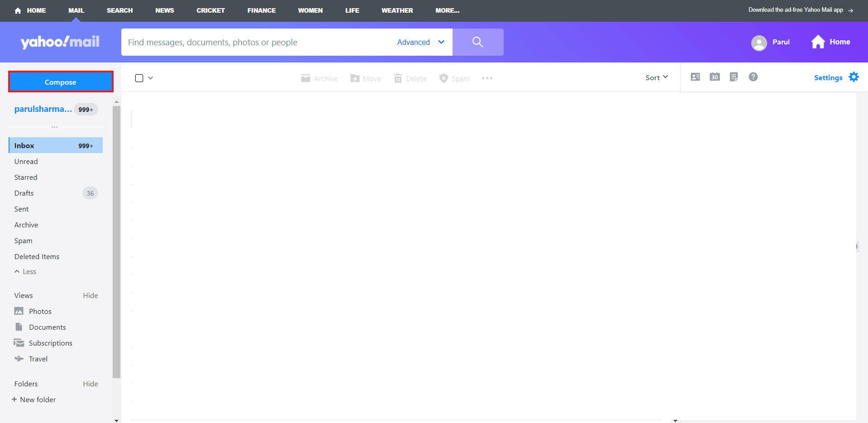The image size is (868, 423).
Task: Open the Calendar icon
Action: tap(715, 77)
